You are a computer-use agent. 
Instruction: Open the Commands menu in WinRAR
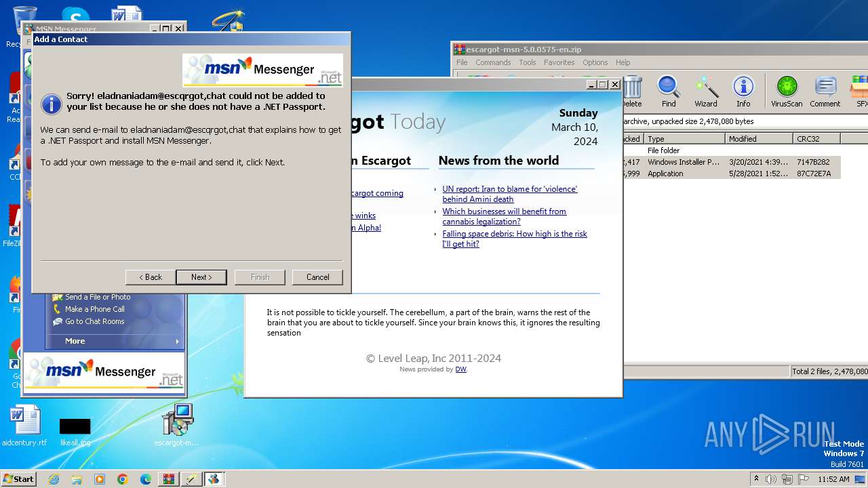[493, 62]
